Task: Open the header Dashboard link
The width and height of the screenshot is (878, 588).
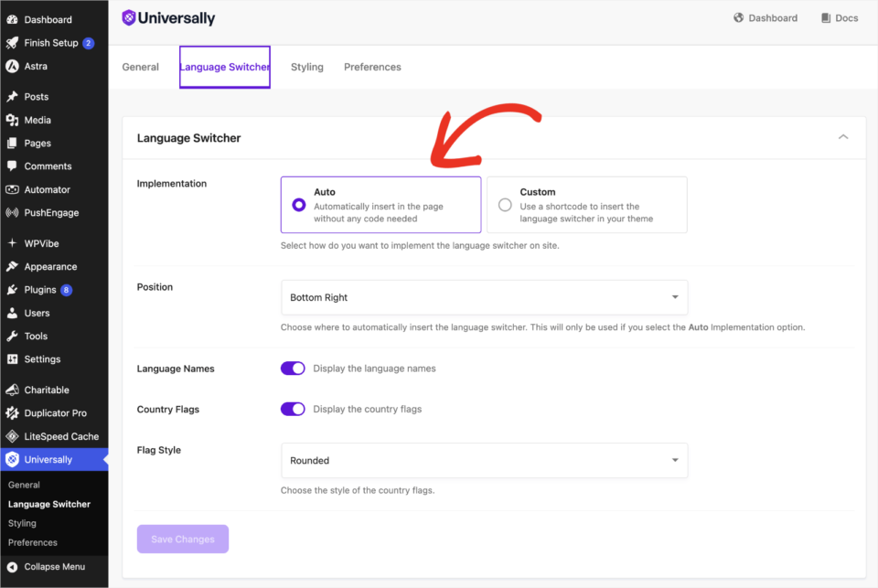Action: coord(765,18)
